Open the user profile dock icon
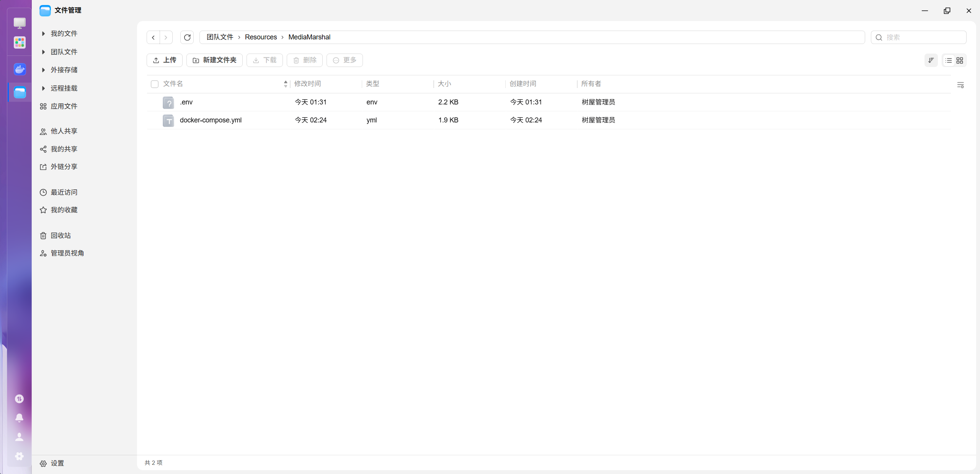 [19, 437]
